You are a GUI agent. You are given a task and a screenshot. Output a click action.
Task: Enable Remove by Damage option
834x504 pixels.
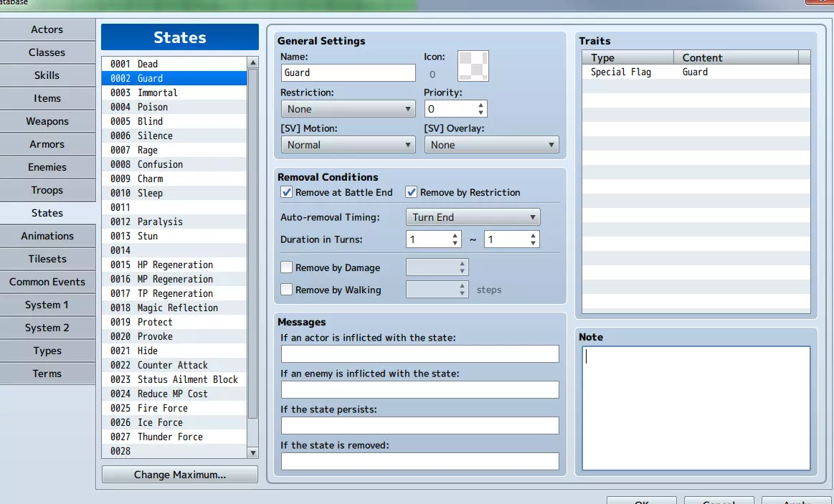(x=287, y=267)
